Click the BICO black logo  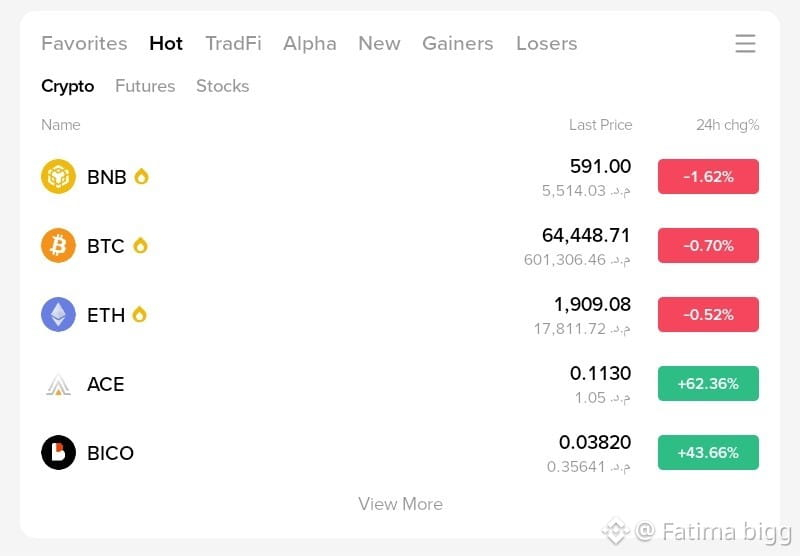pyautogui.click(x=58, y=452)
